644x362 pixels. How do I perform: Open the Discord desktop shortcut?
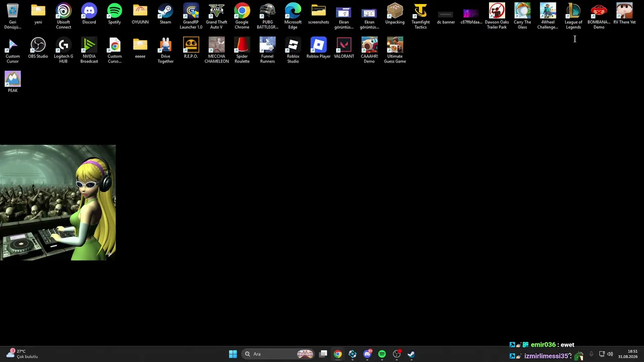(x=89, y=14)
